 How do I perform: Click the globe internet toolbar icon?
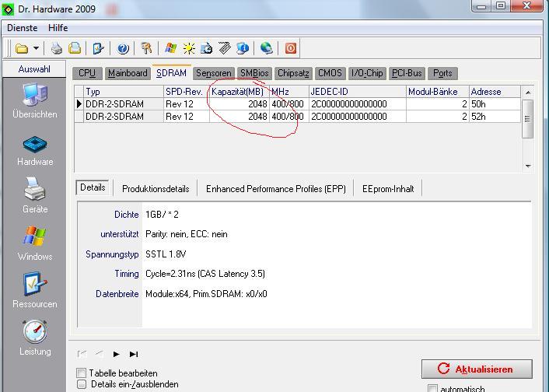coord(267,48)
